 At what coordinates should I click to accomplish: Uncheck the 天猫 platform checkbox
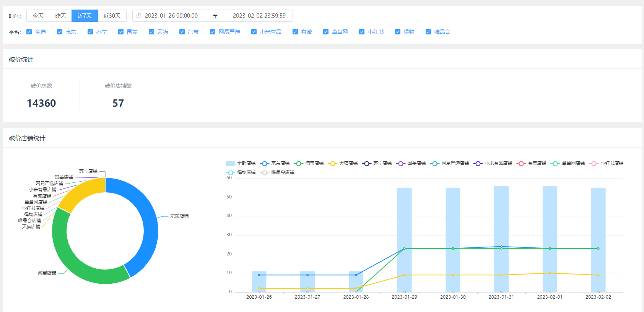[x=151, y=32]
